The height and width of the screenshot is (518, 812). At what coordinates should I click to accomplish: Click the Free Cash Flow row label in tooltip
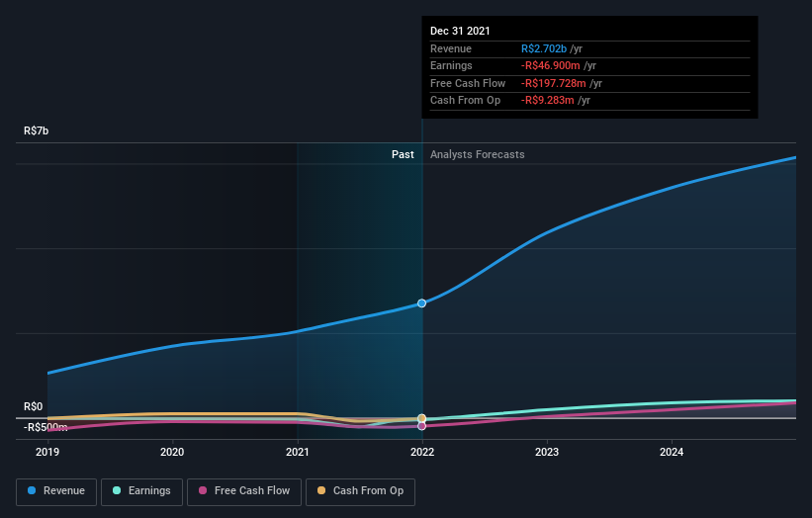[x=468, y=83]
